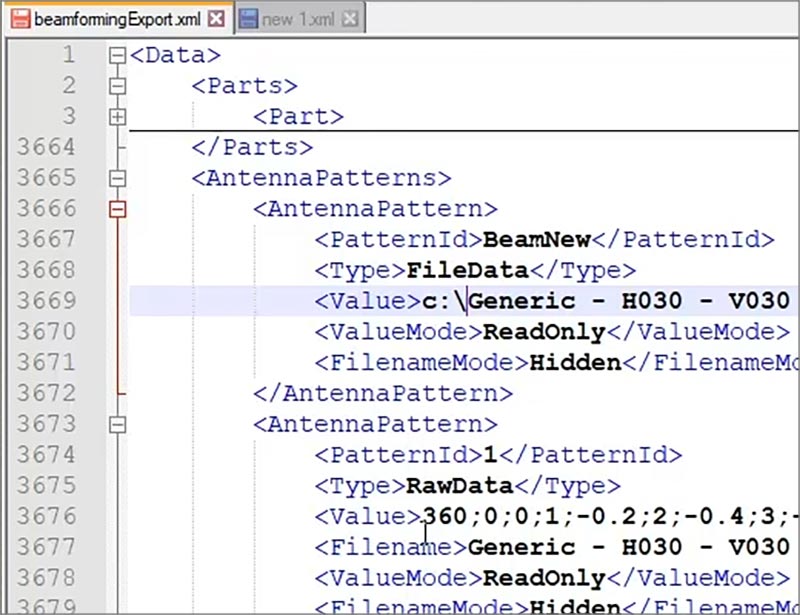This screenshot has height=615, width=800.
Task: Click the FileData type value
Action: (x=467, y=270)
